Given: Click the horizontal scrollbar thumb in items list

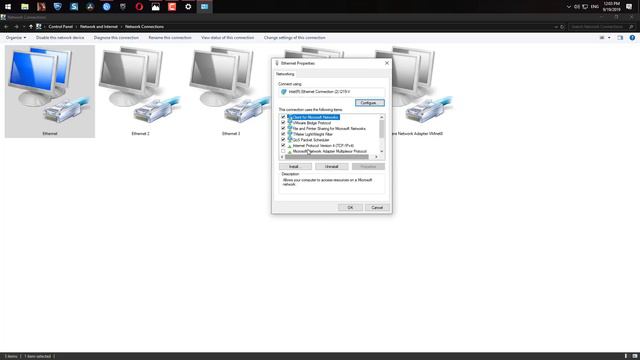Looking at the screenshot, I should pos(327,157).
